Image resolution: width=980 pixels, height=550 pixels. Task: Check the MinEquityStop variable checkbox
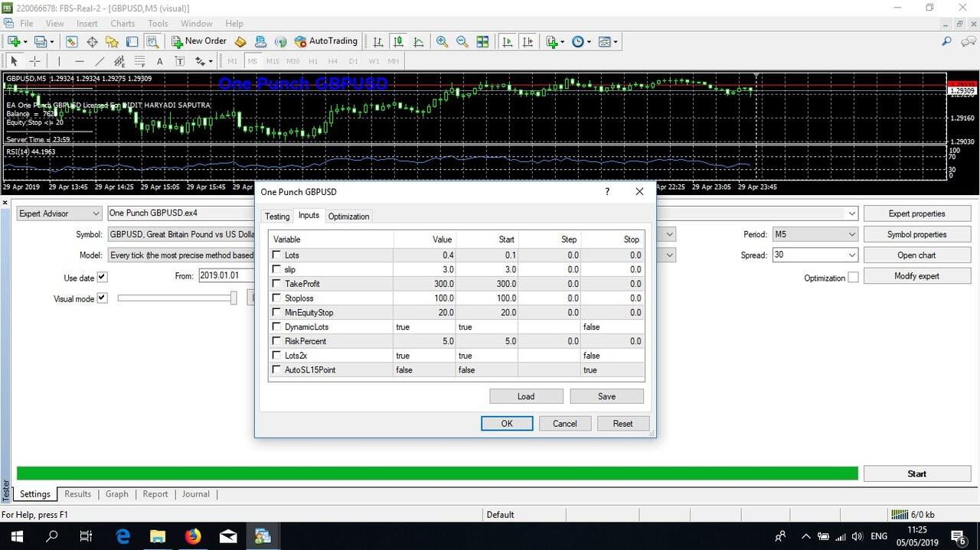[276, 312]
